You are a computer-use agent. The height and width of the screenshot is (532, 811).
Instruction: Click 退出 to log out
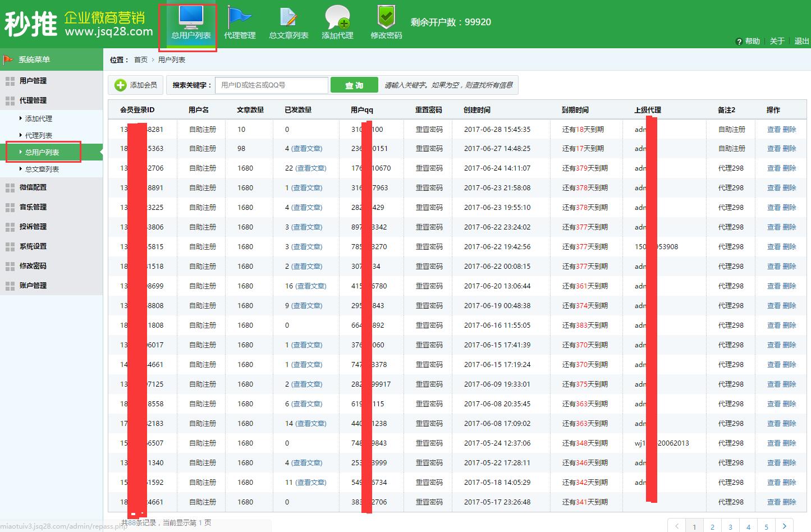801,42
